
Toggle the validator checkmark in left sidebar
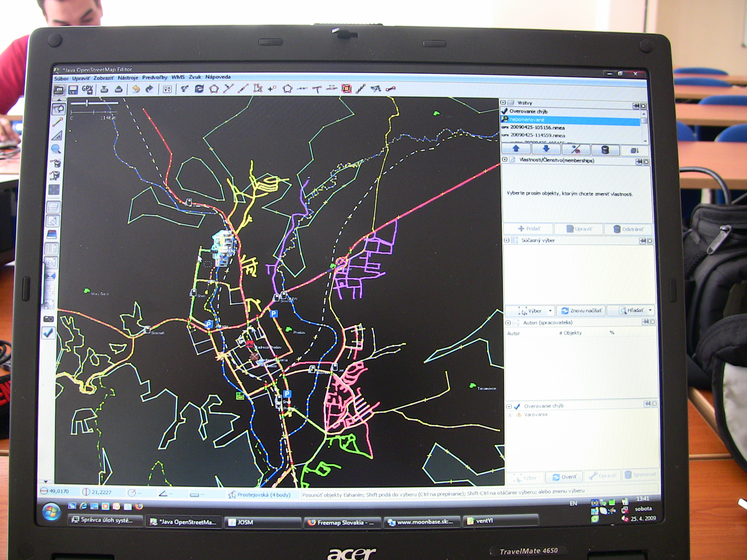click(x=49, y=332)
